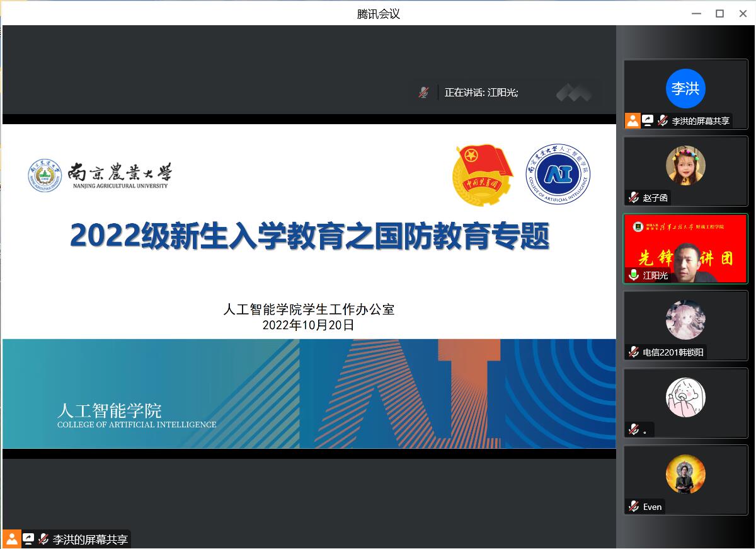Maximize the 腾讯会议 window
Viewport: 756px width, 549px height.
[719, 14]
